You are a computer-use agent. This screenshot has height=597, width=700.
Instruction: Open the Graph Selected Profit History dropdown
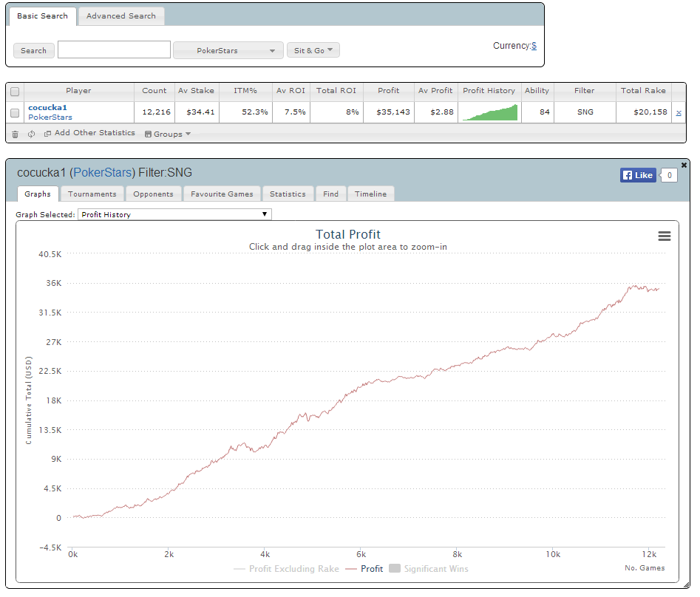click(x=174, y=214)
